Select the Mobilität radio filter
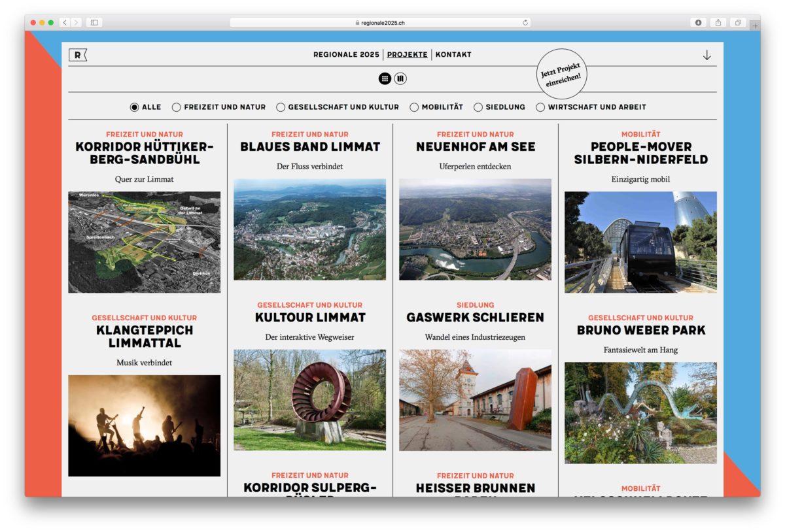The width and height of the screenshot is (785, 532). (414, 107)
